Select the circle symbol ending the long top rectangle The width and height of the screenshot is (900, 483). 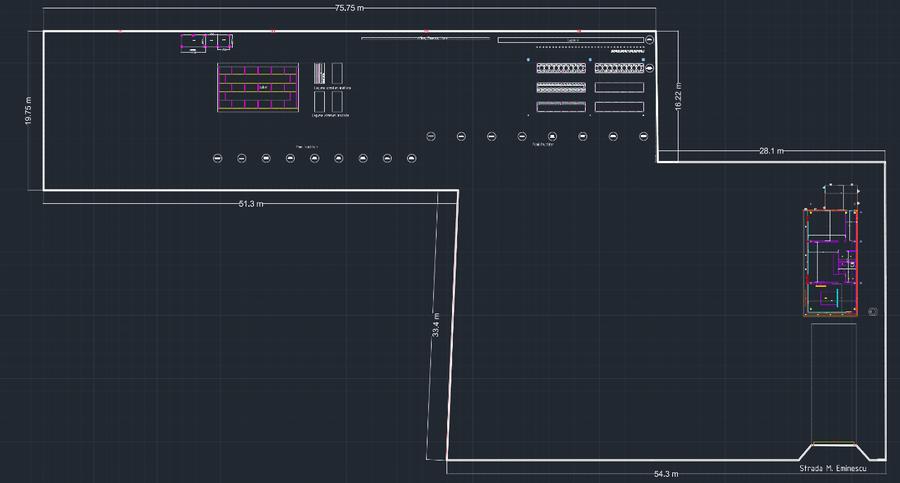pos(649,40)
